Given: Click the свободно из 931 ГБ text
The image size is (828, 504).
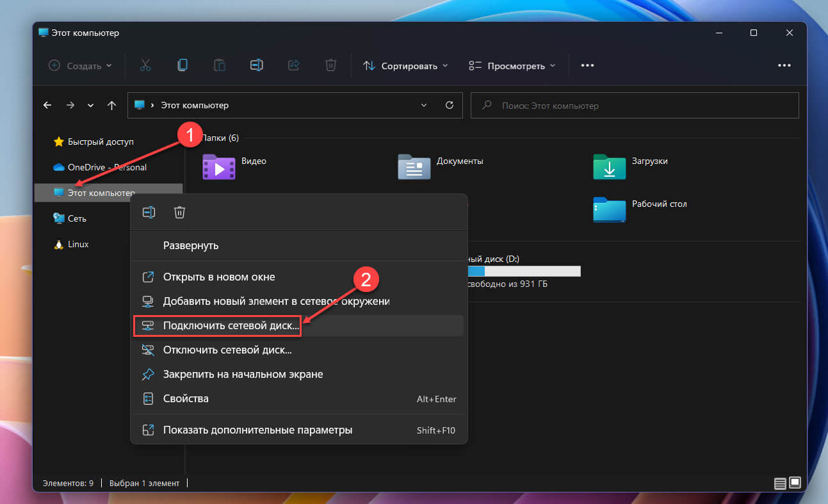Looking at the screenshot, I should coord(508,284).
